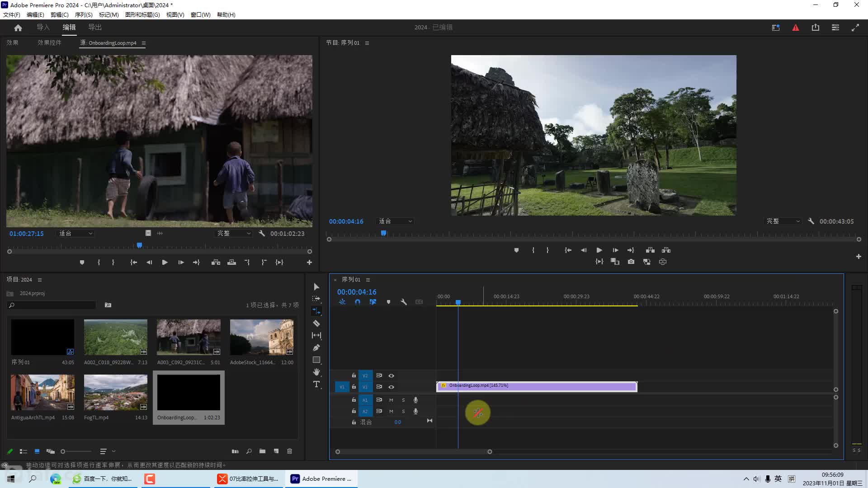
Task: Toggle Snap in timeline magnet icon
Action: pyautogui.click(x=358, y=302)
